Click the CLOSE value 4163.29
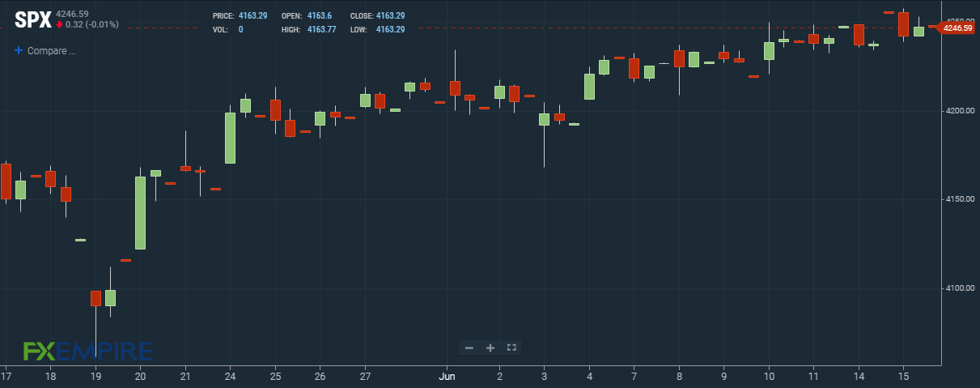The height and width of the screenshot is (388, 980). (x=391, y=16)
